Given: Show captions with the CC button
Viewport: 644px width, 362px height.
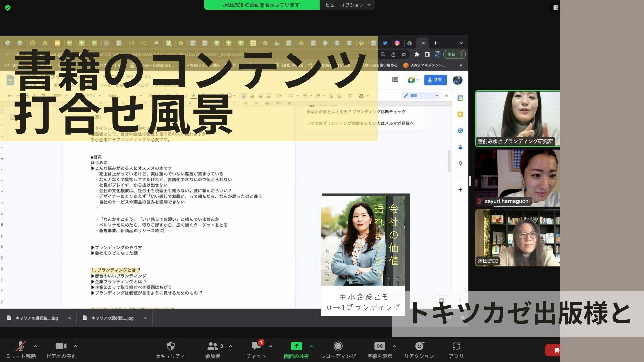Looking at the screenshot, I should (x=379, y=346).
